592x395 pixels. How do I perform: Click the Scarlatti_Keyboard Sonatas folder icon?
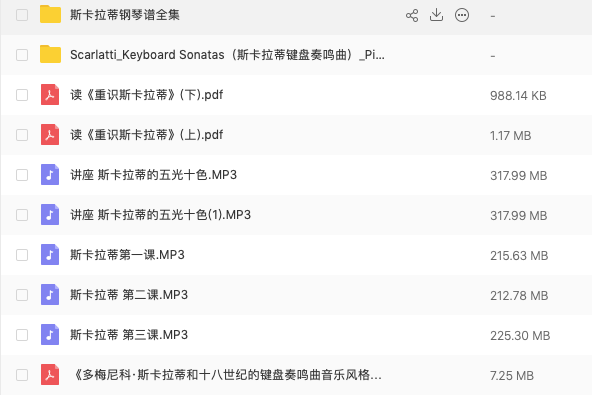tap(50, 54)
